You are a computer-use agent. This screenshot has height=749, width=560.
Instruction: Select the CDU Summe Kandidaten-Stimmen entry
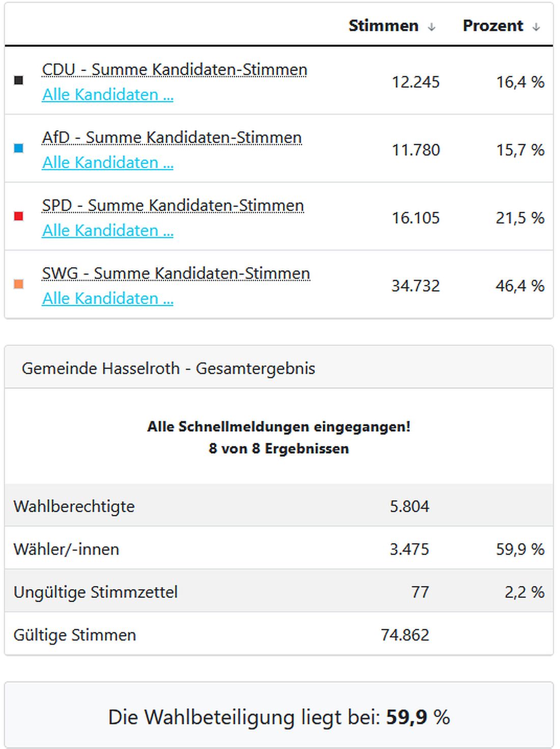[x=174, y=69]
